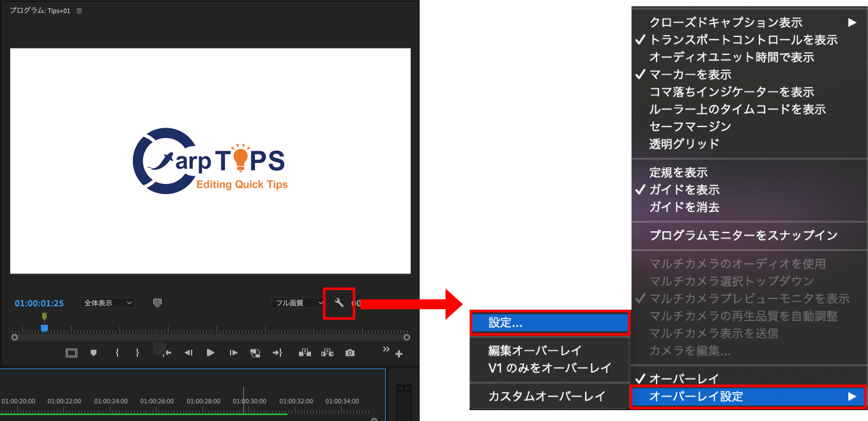Select V1 のみをオーバーレイ preset
868x421 pixels.
pos(550,367)
